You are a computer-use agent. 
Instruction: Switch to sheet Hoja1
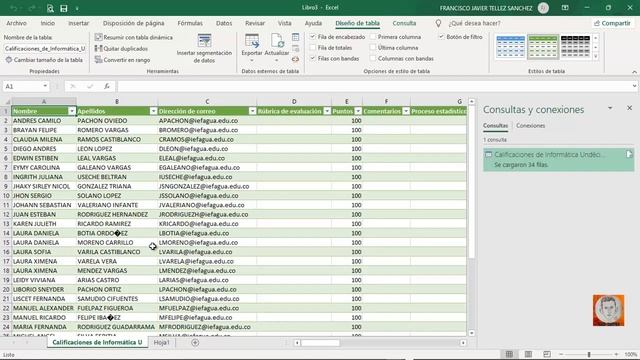pos(162,342)
